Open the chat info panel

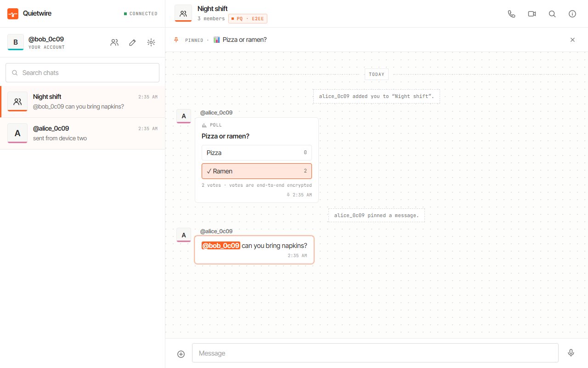(x=572, y=14)
